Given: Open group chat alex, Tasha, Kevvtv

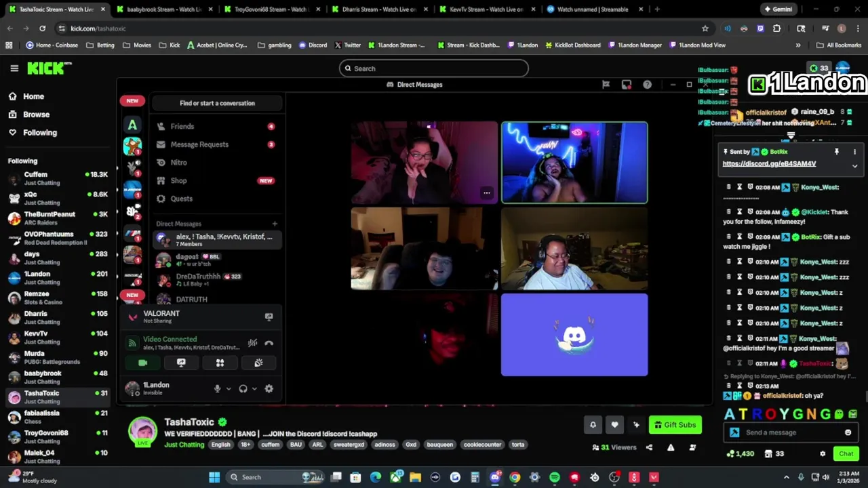Looking at the screenshot, I should (216, 240).
